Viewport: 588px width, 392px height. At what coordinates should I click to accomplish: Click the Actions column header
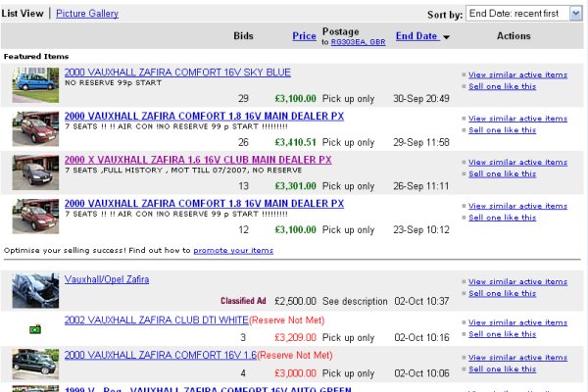pyautogui.click(x=514, y=36)
